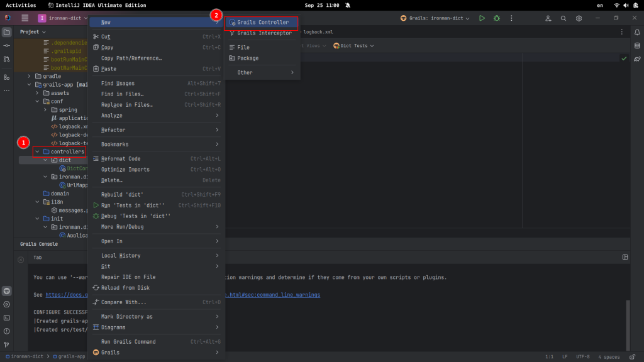Show more tool windows ellipsis in left sidebar

(x=6, y=90)
